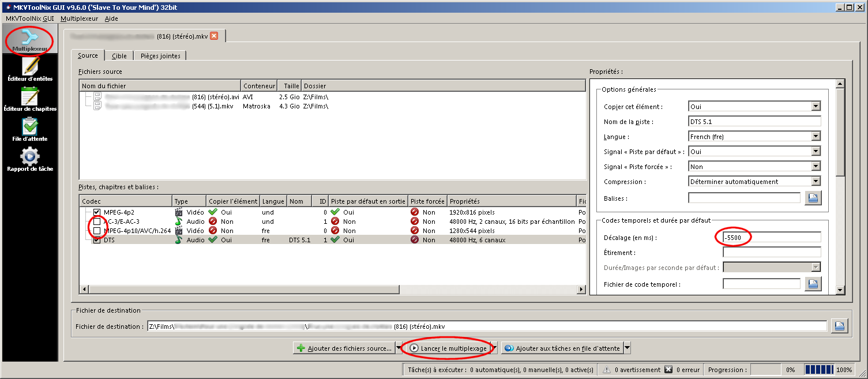Sort source files by Nom du fichier header

pos(161,86)
